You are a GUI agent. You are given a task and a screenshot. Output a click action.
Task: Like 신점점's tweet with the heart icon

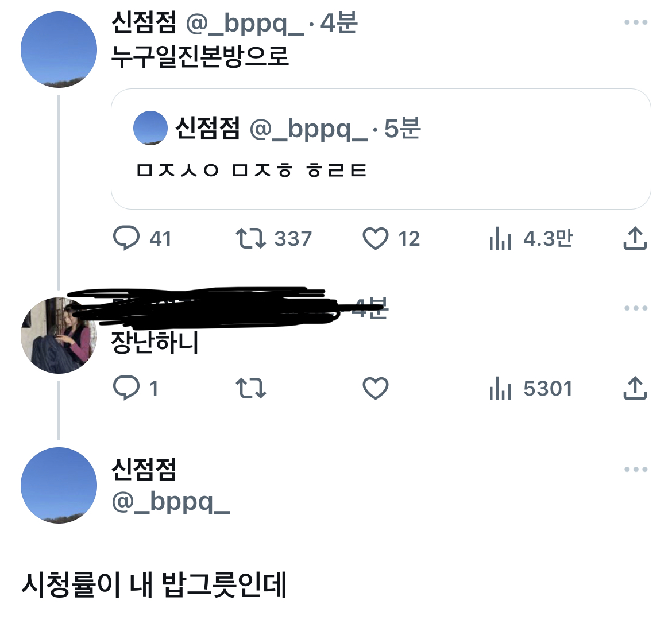click(376, 239)
